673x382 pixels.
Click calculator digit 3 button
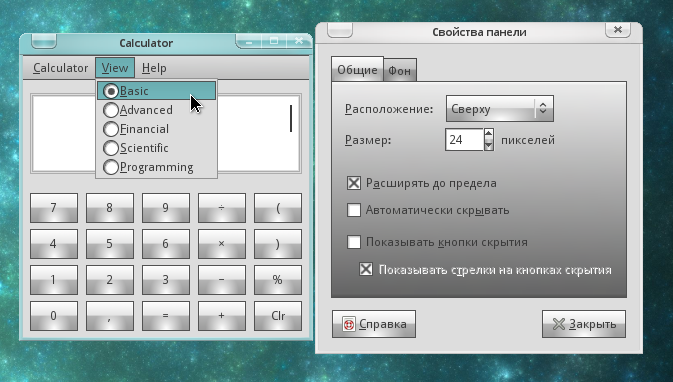[x=166, y=280]
